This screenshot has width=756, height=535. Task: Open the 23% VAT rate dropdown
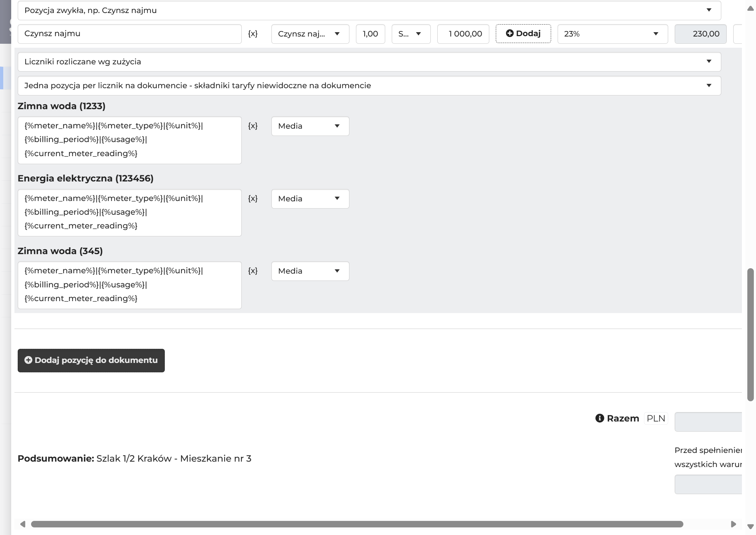613,34
